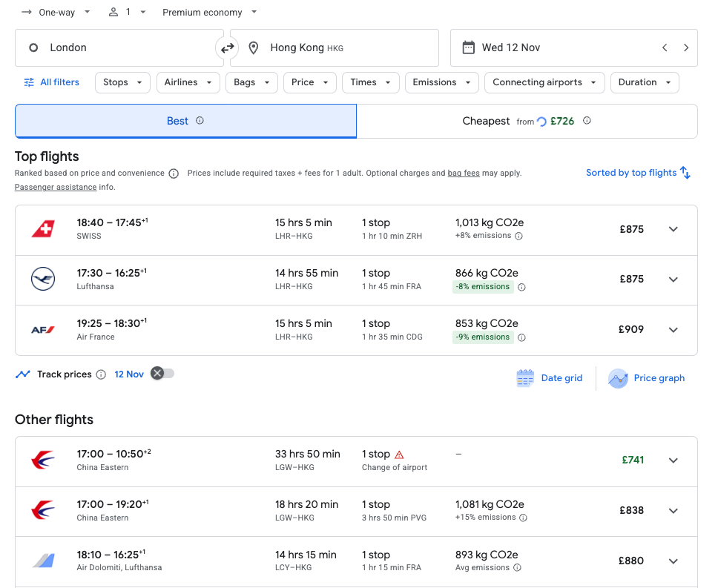Click the swap origin and destination icon

(x=227, y=48)
